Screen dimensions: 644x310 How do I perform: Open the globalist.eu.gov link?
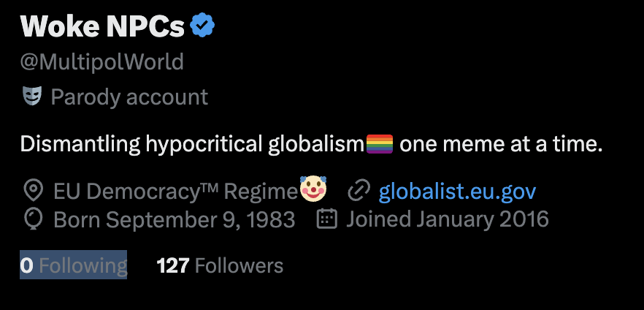457,191
